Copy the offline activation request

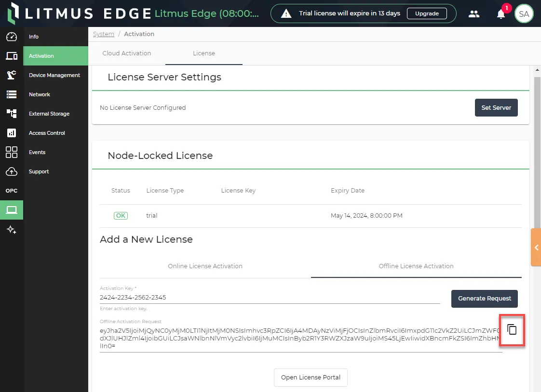tap(512, 330)
